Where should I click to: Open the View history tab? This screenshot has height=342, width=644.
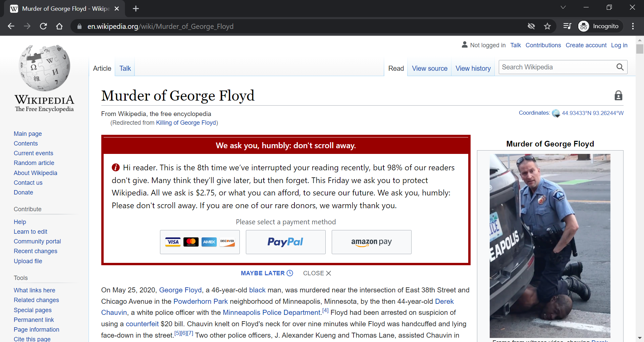473,68
